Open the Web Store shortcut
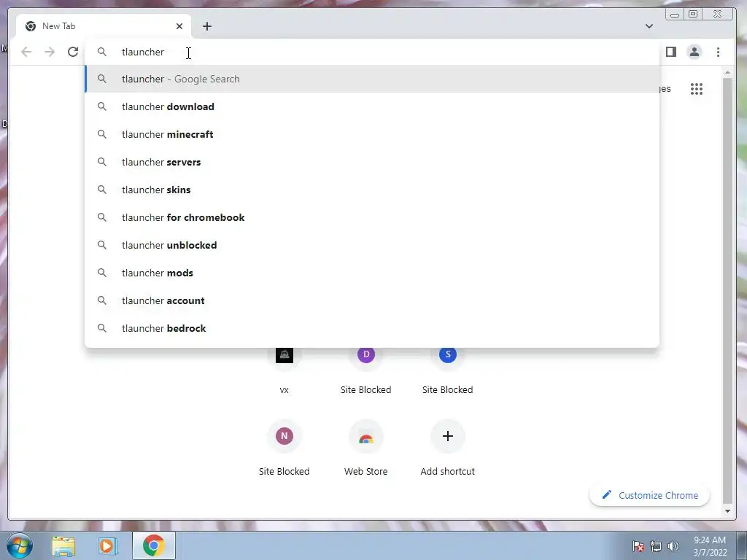This screenshot has width=747, height=560. tap(366, 448)
